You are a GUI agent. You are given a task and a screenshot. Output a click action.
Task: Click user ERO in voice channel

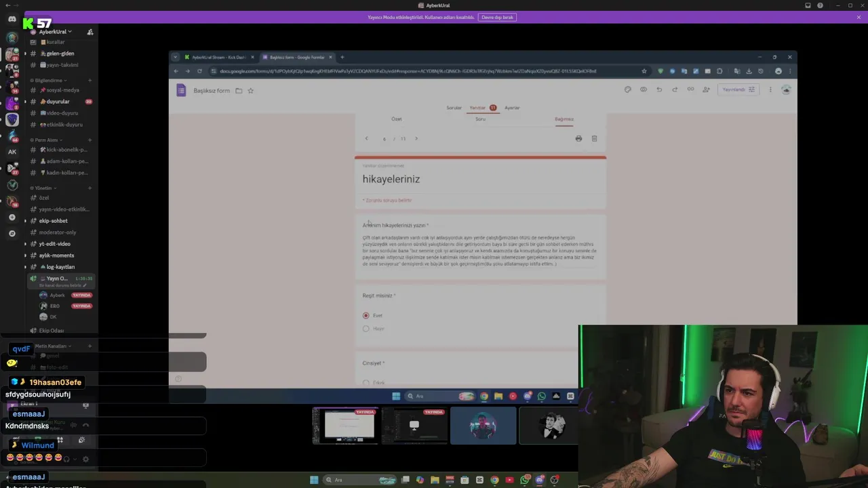click(55, 306)
